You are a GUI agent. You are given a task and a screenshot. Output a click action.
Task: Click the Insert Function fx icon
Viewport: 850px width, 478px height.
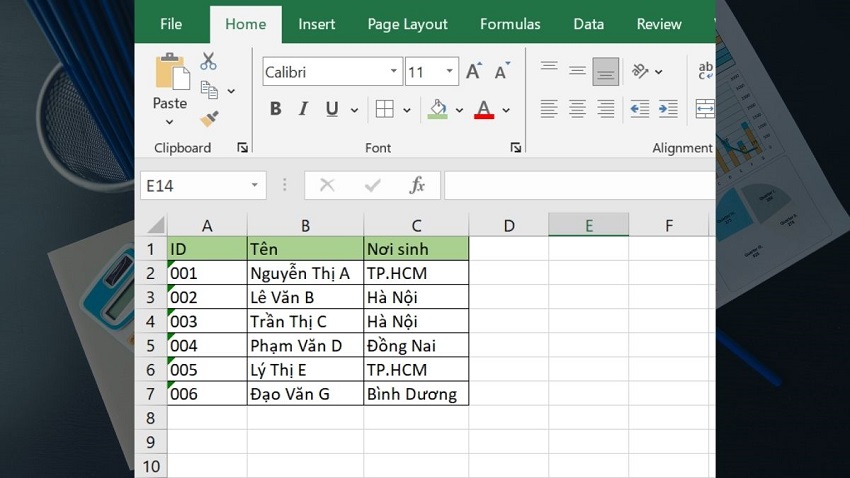(x=417, y=185)
